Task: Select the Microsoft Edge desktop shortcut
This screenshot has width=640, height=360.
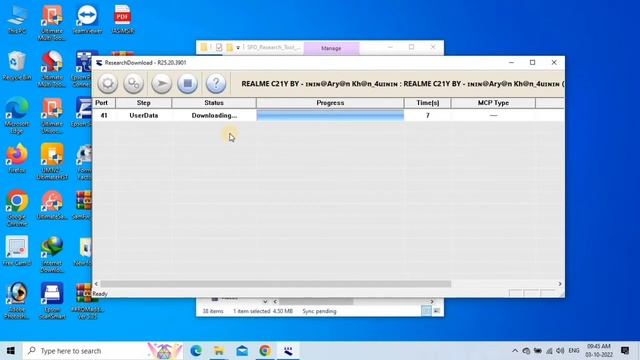Action: tap(17, 116)
